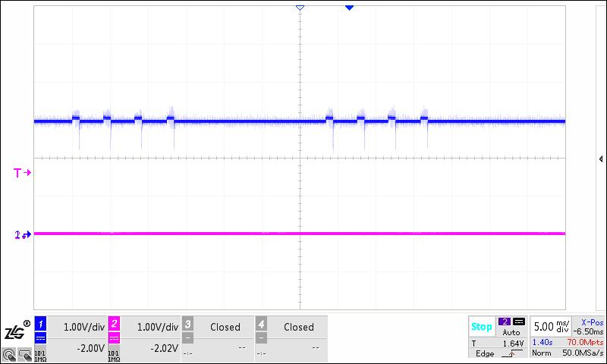Click the solid blue triangle marker at top
Screen dimensions: 607x364
click(x=349, y=8)
